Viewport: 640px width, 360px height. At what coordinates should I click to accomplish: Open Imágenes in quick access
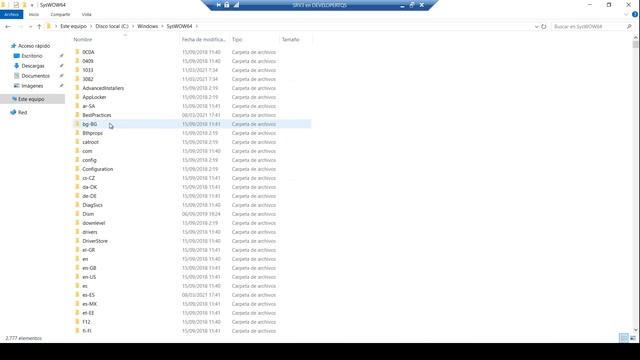32,86
